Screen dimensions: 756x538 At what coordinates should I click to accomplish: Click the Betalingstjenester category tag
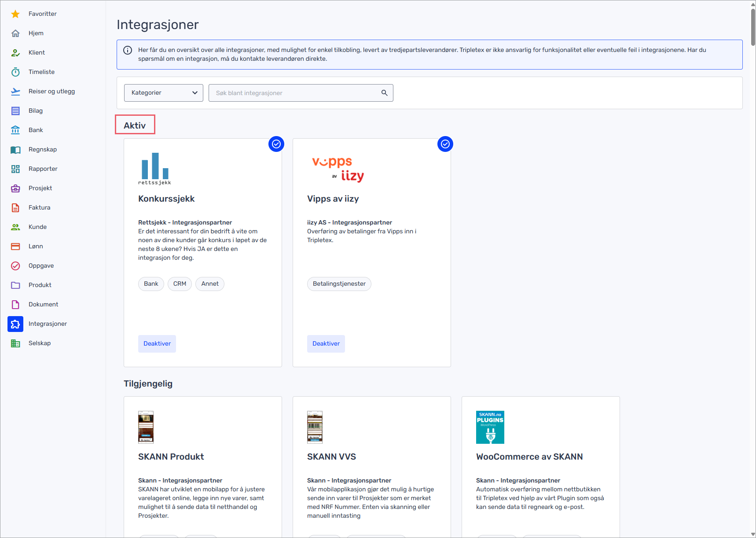[x=339, y=284]
